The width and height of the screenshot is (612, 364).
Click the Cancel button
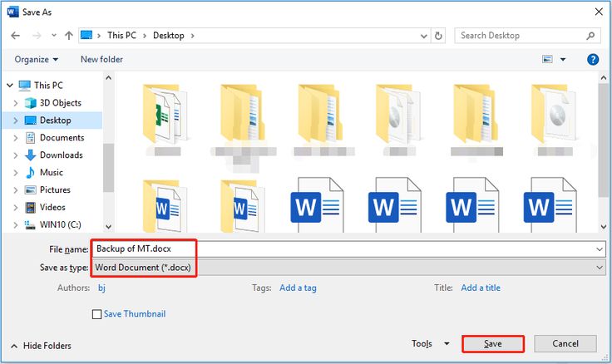click(565, 344)
